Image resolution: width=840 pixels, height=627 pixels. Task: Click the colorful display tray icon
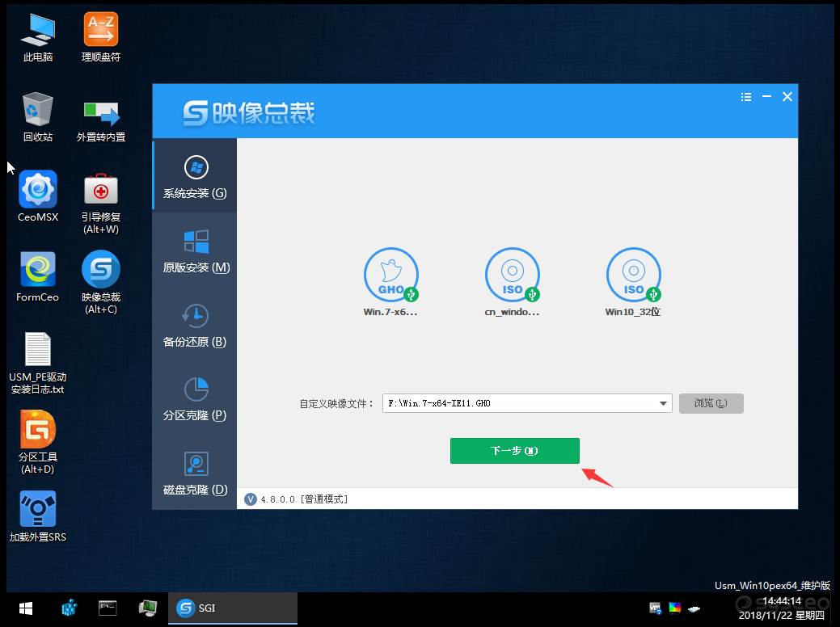[x=674, y=608]
